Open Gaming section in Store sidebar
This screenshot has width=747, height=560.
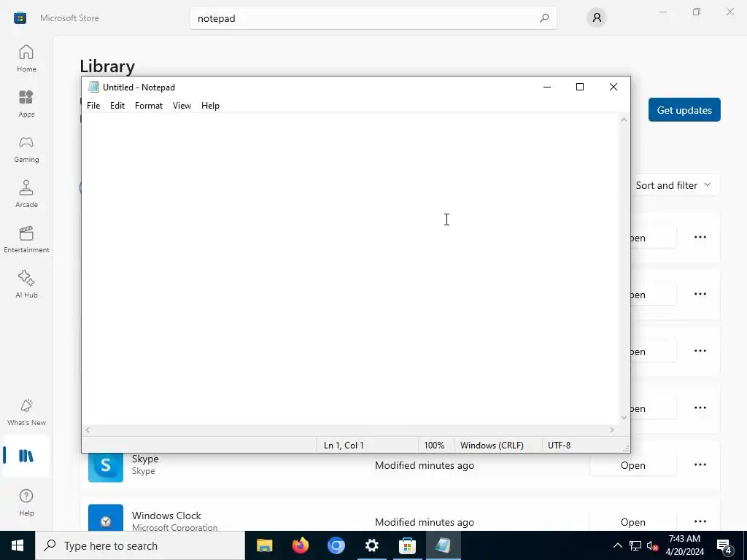click(x=26, y=149)
